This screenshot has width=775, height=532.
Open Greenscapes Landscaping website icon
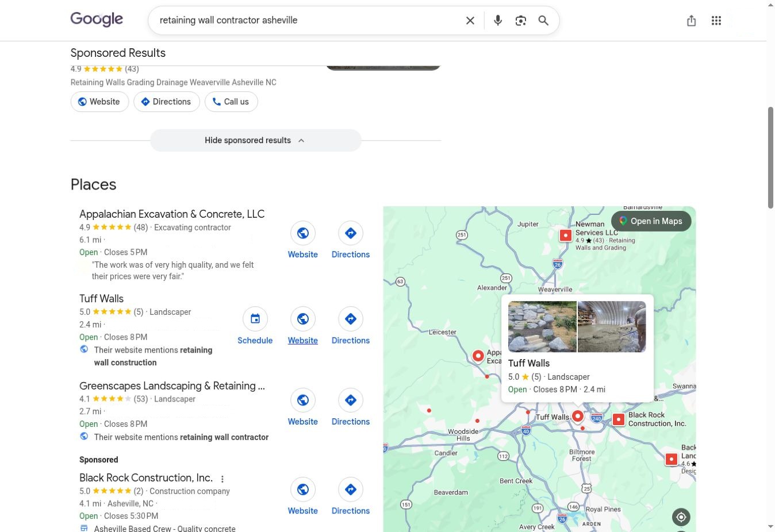tap(303, 400)
